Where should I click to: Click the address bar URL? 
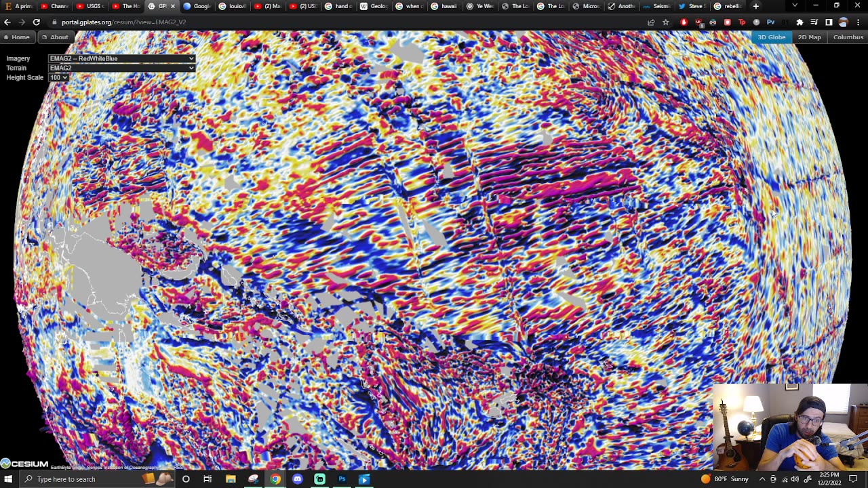(x=123, y=22)
